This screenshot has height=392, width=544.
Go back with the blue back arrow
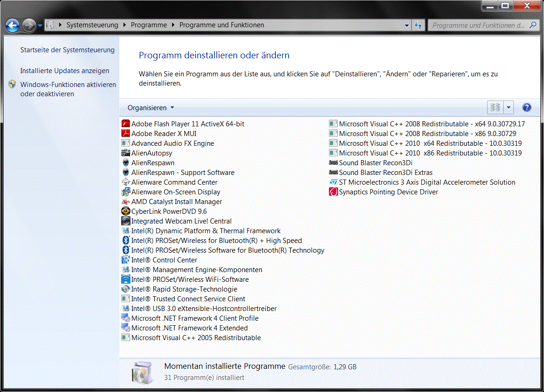(12, 25)
